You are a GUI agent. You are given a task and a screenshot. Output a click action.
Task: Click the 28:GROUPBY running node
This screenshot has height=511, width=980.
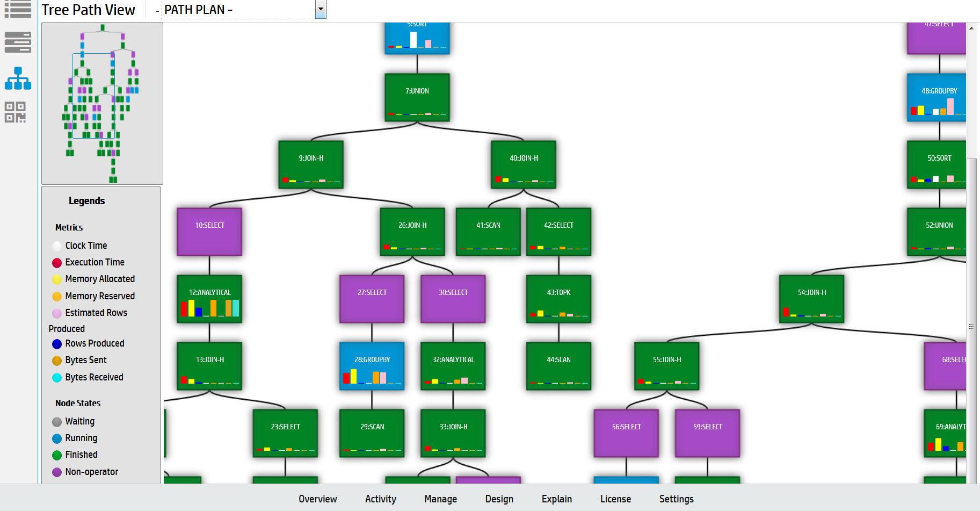point(372,366)
